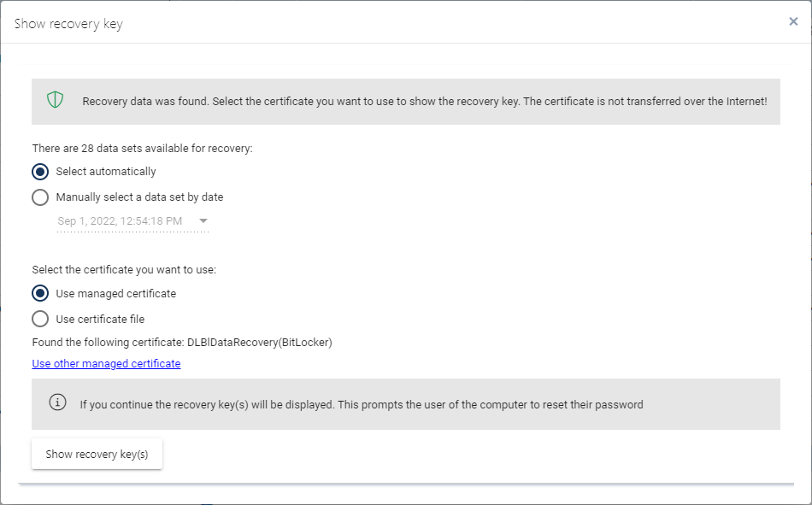812x505 pixels.
Task: Click the Manually select a data set label
Action: tap(139, 197)
